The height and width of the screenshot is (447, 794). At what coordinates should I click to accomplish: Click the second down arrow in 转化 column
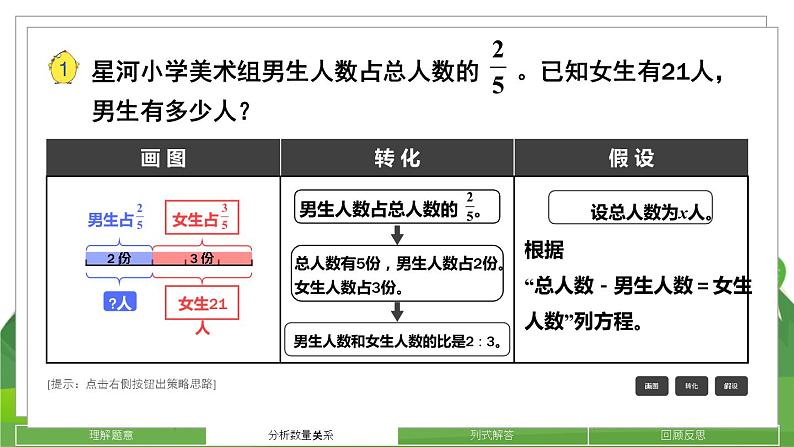398,312
